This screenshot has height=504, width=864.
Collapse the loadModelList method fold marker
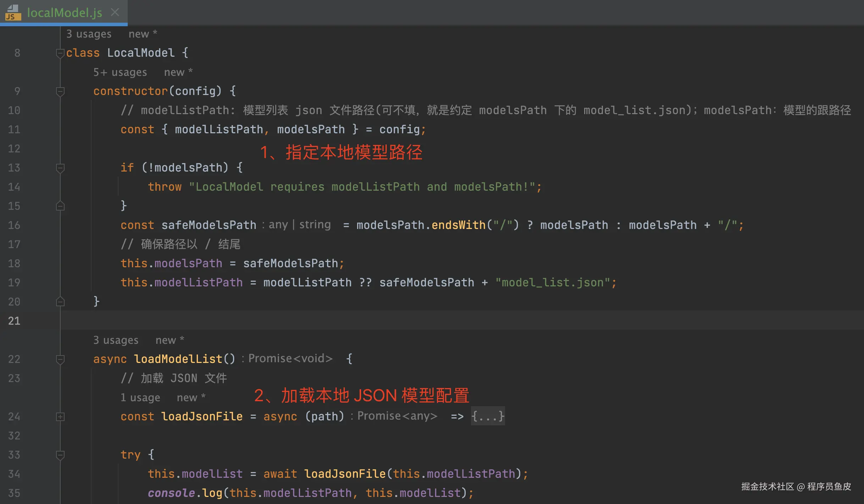60,359
